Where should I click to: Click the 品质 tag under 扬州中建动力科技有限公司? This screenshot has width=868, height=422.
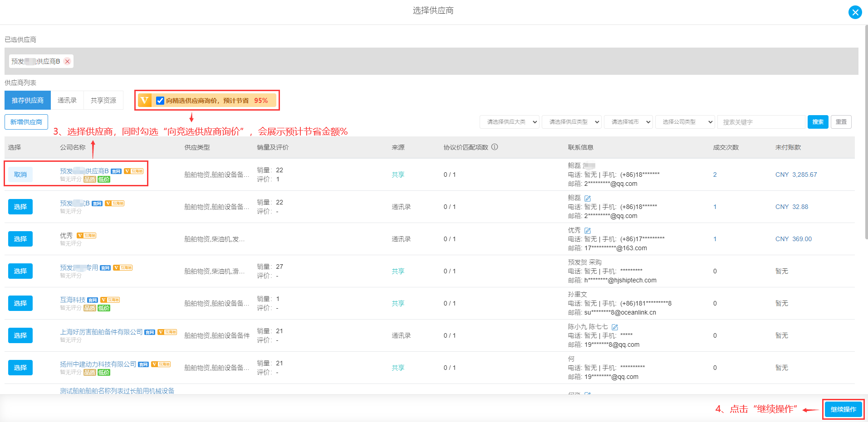pyautogui.click(x=90, y=373)
